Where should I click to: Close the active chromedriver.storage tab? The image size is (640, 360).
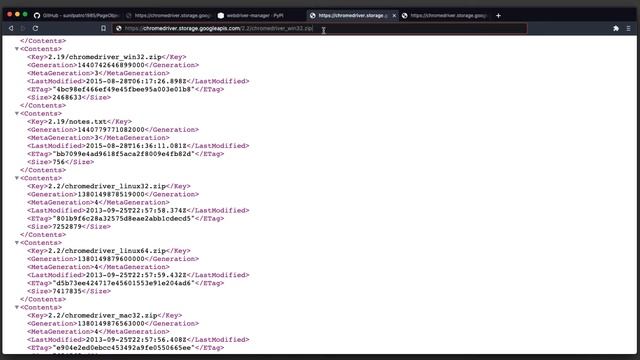click(394, 16)
